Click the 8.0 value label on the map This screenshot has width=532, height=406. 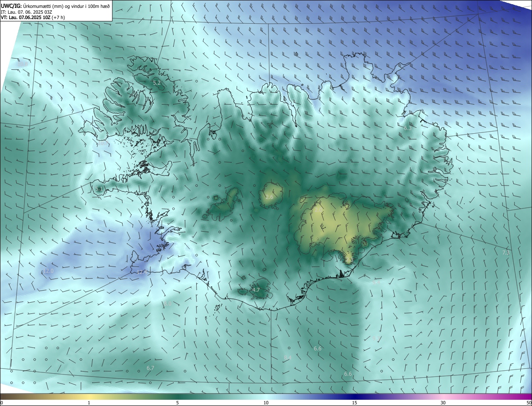tap(167, 303)
